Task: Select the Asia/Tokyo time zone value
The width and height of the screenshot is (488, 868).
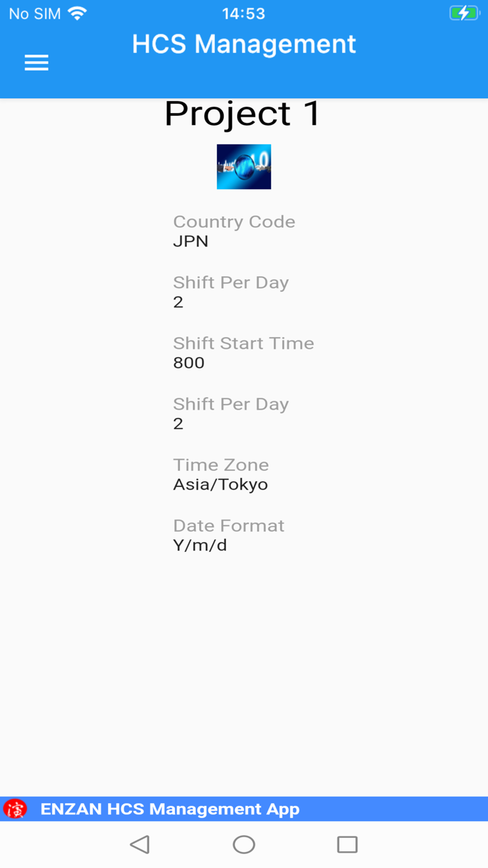Action: [220, 484]
